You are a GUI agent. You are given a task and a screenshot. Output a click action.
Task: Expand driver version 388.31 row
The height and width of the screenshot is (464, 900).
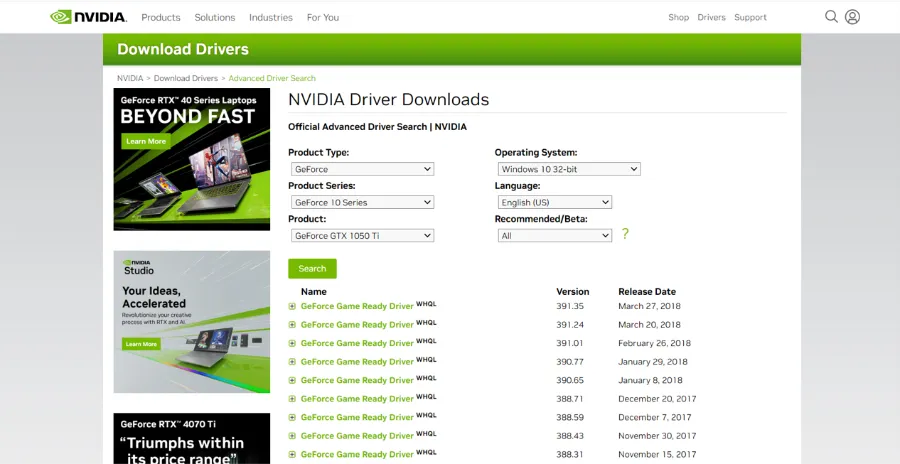(292, 454)
